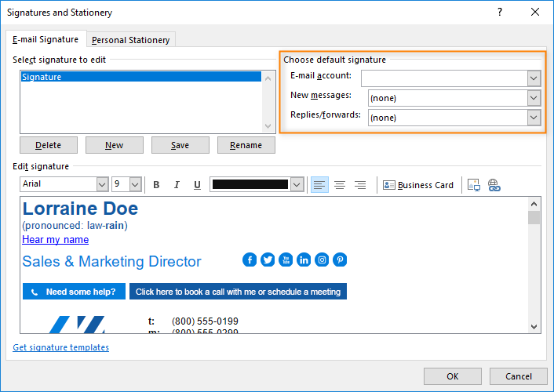Select 'Signature' in the signature list

coord(141,77)
